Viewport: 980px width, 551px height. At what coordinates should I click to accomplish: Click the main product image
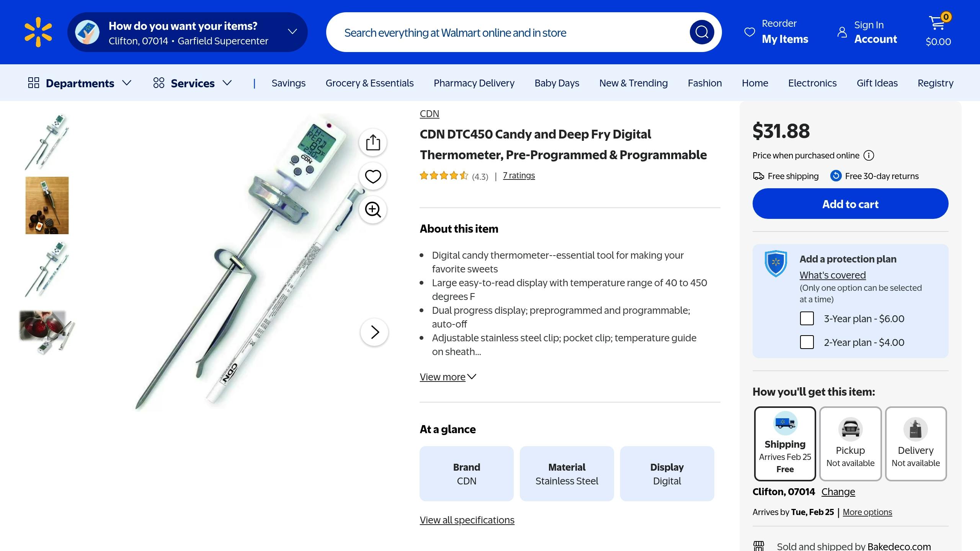pos(249,262)
